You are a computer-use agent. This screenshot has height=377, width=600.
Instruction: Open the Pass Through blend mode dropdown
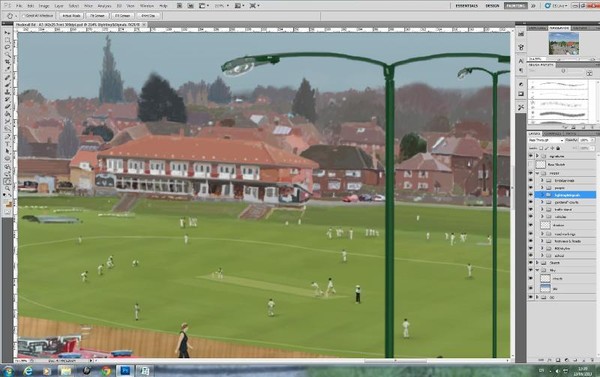point(546,140)
